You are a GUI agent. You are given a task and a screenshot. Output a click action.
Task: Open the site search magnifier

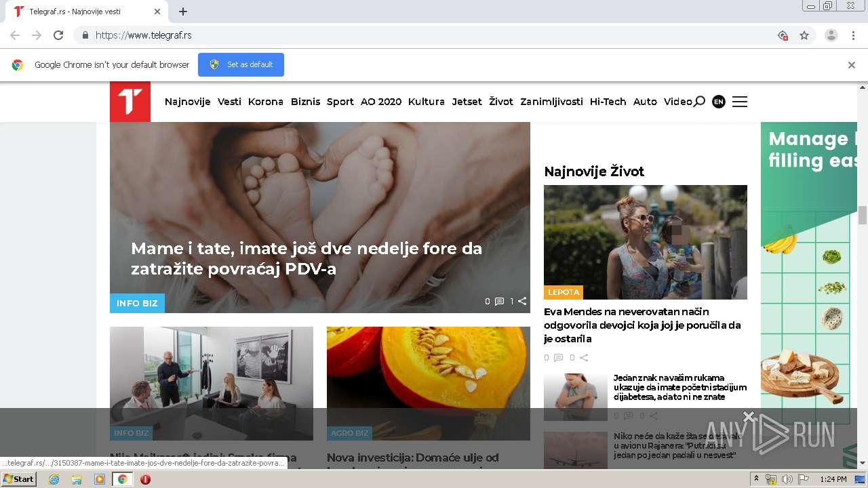point(699,102)
